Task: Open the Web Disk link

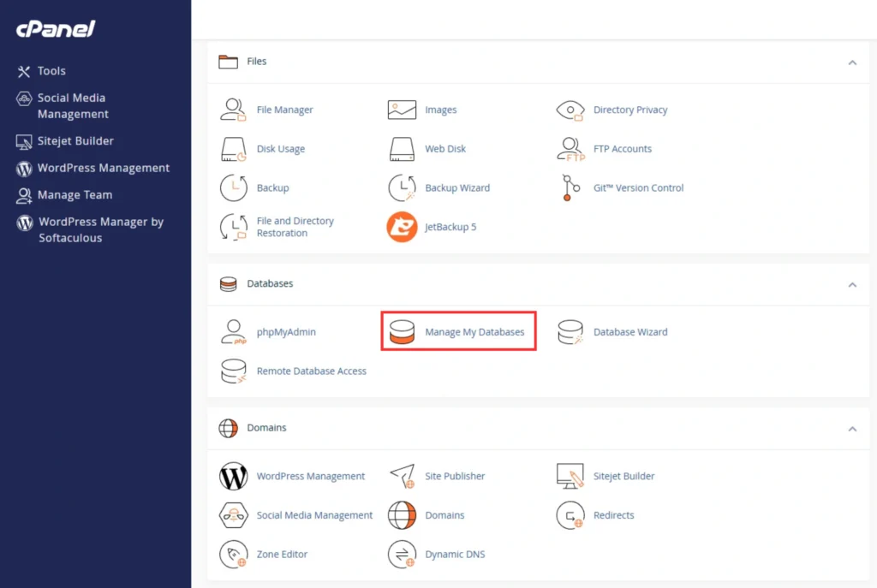Action: tap(445, 149)
